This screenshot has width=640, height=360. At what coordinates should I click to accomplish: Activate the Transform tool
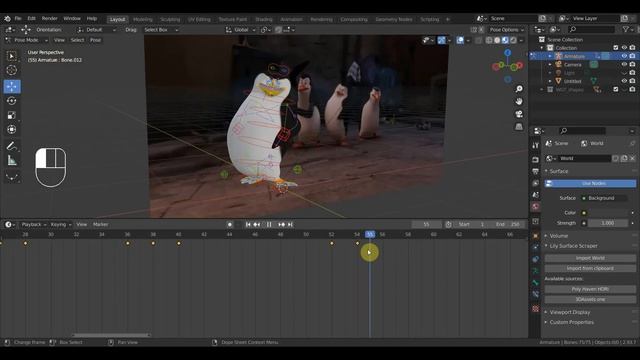(11, 130)
